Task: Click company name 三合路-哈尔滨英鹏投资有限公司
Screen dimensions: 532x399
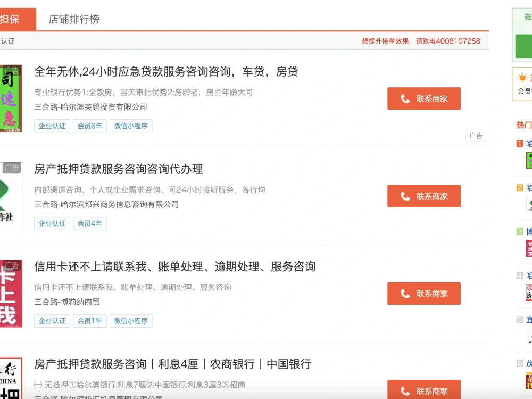Action: coord(90,107)
